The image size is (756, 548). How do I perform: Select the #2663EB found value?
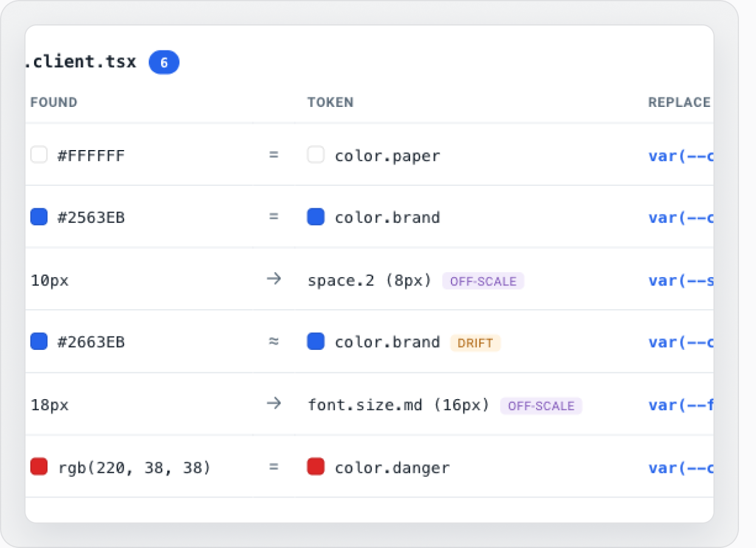click(91, 343)
